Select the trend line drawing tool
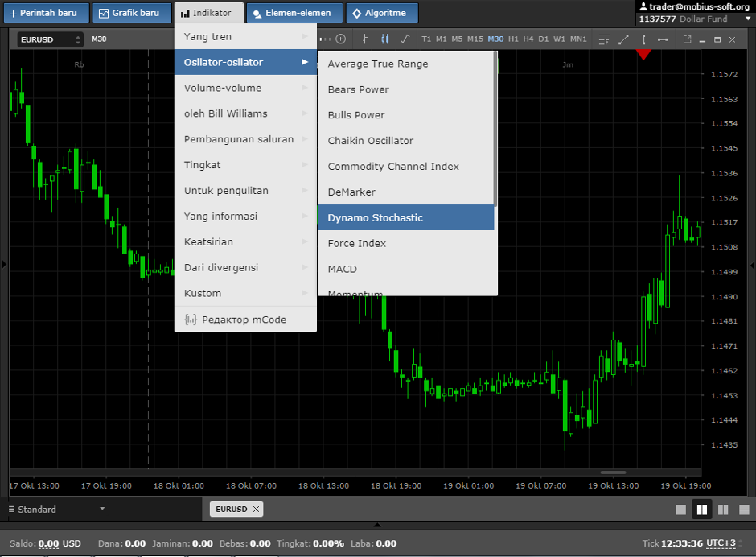This screenshot has width=756, height=557. click(x=623, y=39)
